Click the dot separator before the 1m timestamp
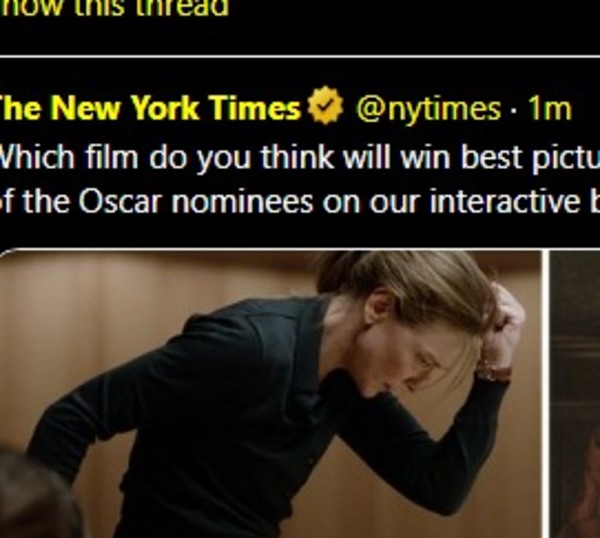Viewport: 600px width, 538px height. click(x=514, y=111)
